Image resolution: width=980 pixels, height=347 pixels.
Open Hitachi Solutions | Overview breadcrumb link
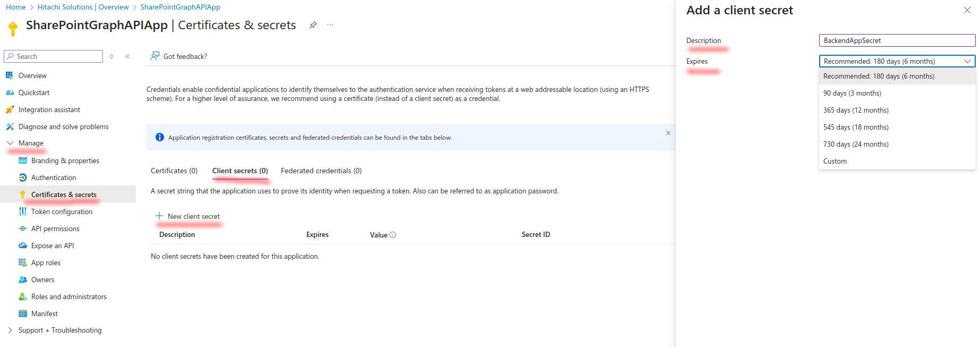click(x=83, y=7)
